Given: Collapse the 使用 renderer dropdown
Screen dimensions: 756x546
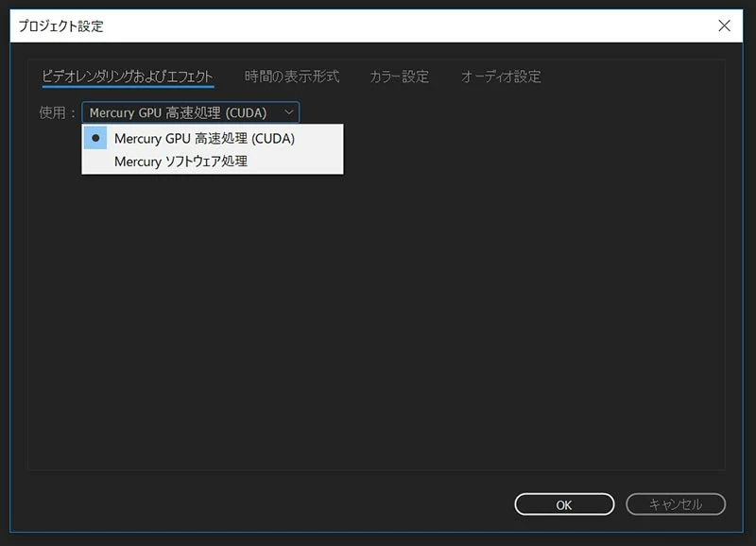Looking at the screenshot, I should [191, 112].
